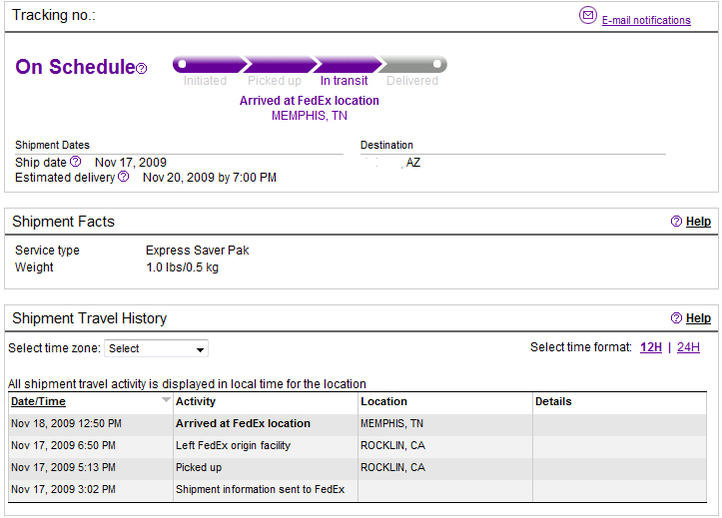Screen dimensions: 722x518
Task: Open the E-mail notifications link
Action: 646,20
